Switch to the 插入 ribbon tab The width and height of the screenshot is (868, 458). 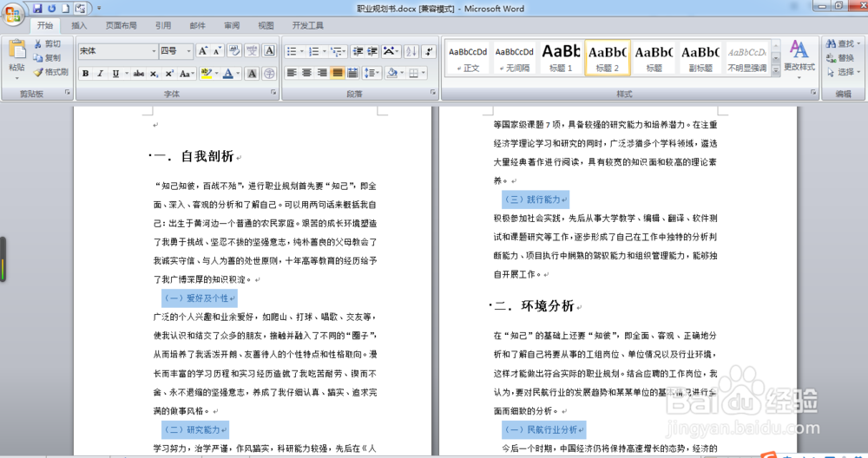click(x=79, y=25)
